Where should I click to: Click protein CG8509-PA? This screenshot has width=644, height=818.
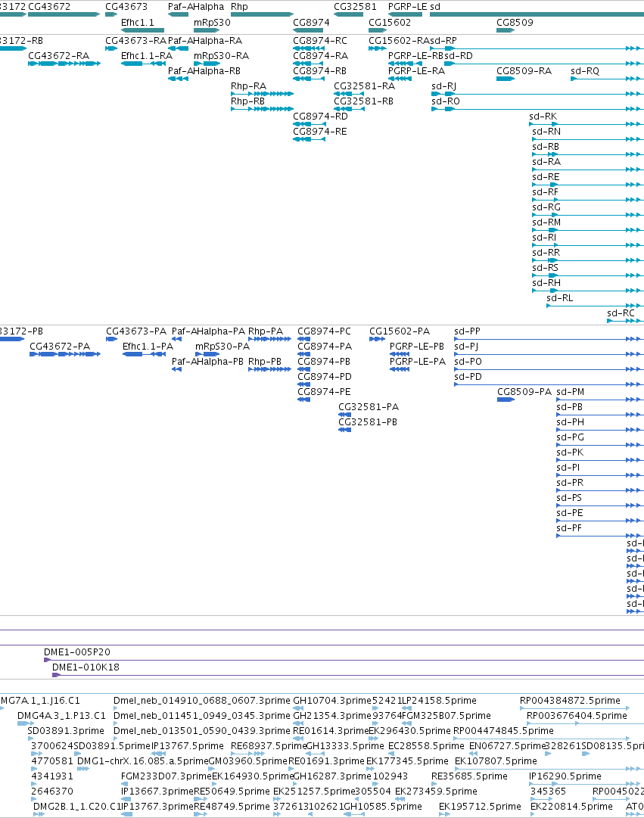pos(524,392)
